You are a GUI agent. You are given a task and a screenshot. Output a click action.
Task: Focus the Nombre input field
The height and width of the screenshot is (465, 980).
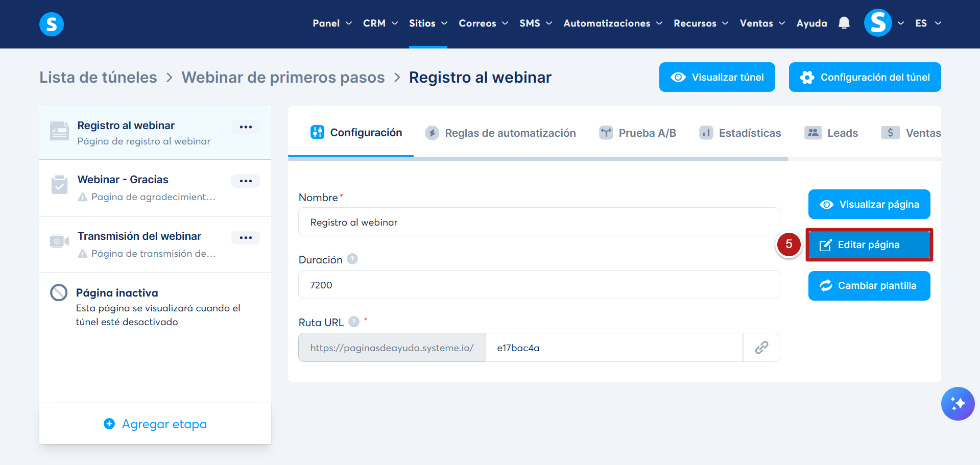tap(539, 222)
